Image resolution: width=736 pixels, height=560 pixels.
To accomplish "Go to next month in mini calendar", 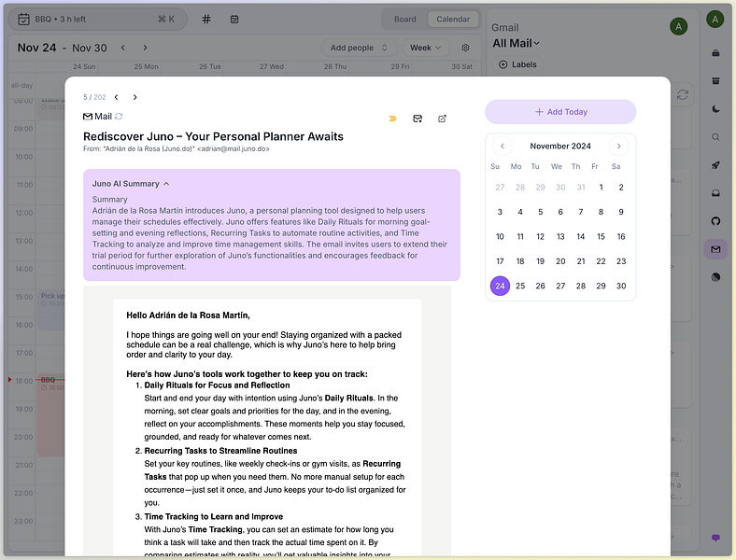I will 618,146.
